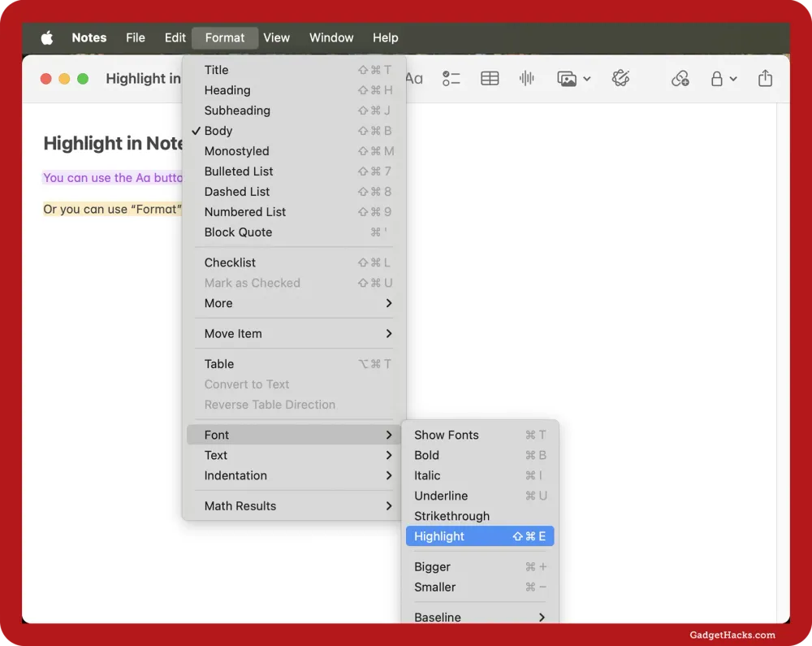Apply the Subheading style
Viewport: 812px width, 646px height.
[294, 111]
